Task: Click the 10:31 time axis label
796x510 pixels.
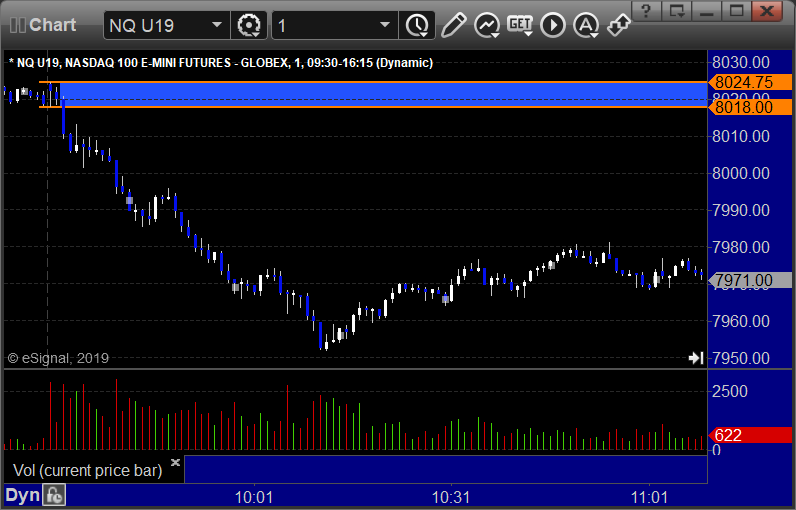Action: pos(451,497)
